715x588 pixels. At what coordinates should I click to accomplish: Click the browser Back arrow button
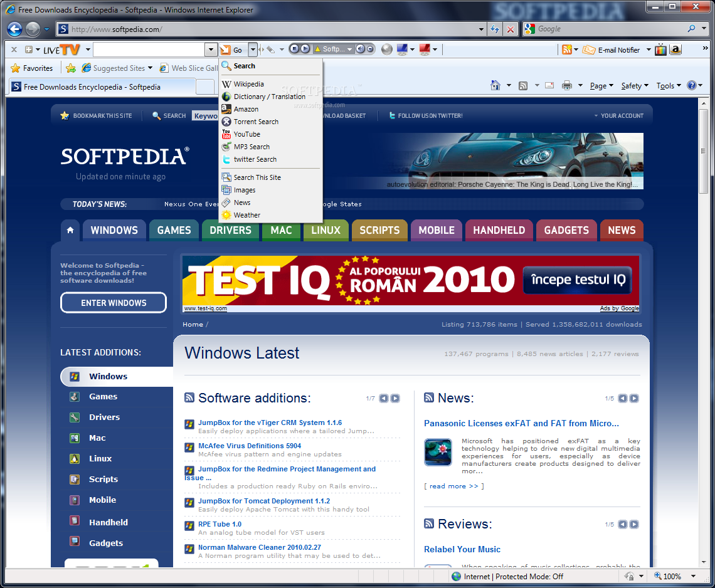tap(14, 29)
